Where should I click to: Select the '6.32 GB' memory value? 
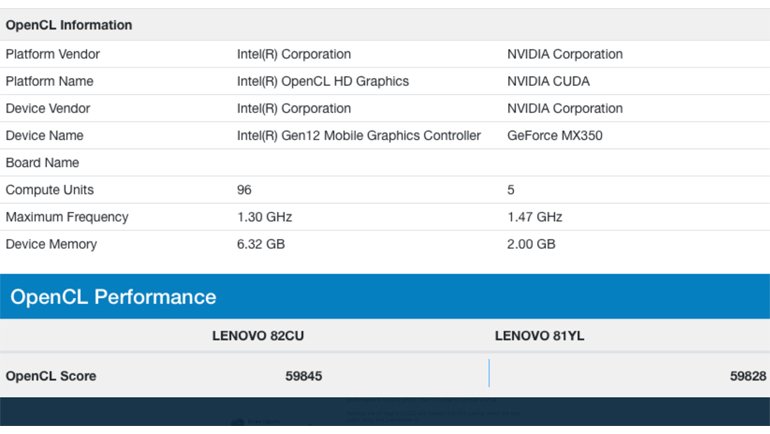point(261,244)
